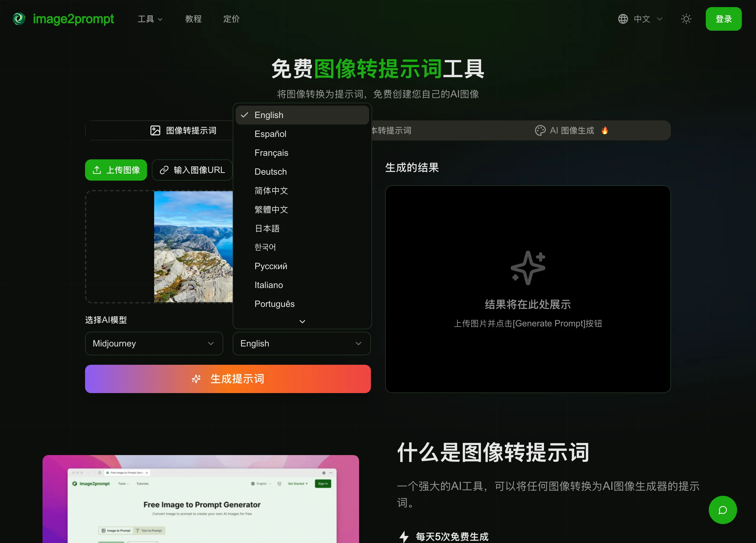Click the lightning bolt icon near 每天5次免费生成
Screen dimensions: 756x543
click(x=404, y=537)
